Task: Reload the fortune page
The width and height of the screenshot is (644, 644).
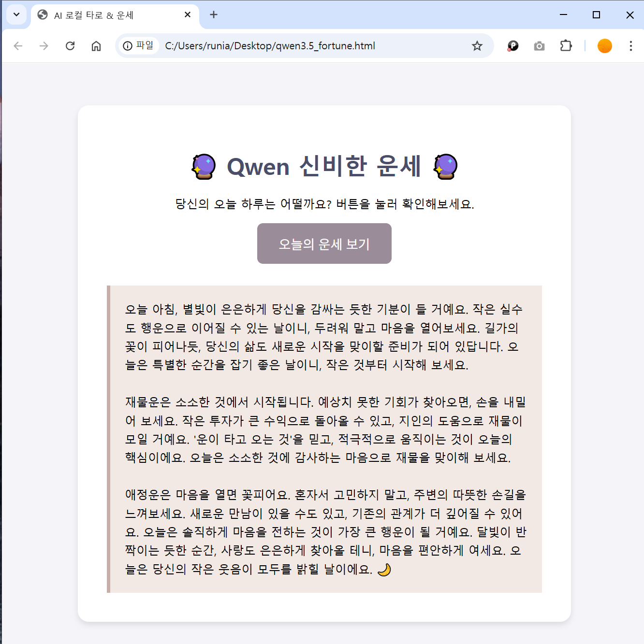Action: [x=70, y=46]
